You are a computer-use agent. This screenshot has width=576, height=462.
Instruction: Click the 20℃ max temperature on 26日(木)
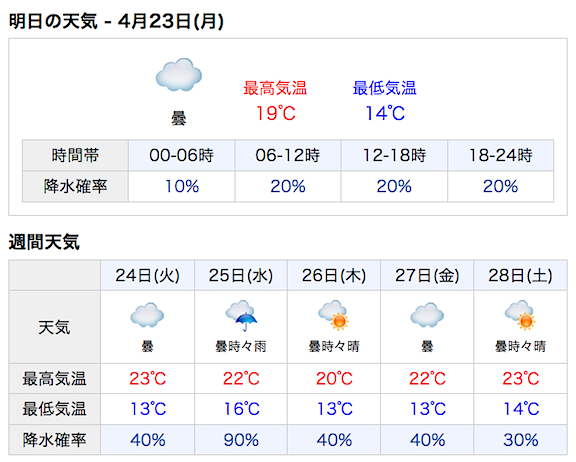334,378
